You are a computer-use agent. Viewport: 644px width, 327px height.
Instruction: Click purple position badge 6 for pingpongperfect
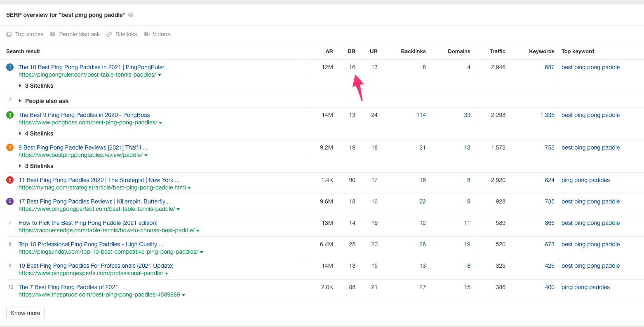(10, 201)
